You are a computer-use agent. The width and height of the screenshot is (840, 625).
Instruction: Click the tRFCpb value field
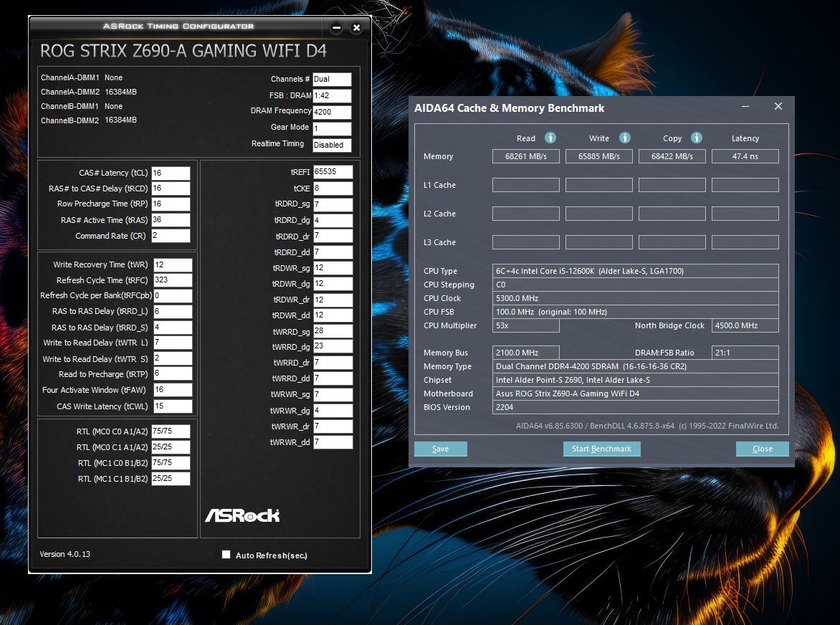(173, 295)
